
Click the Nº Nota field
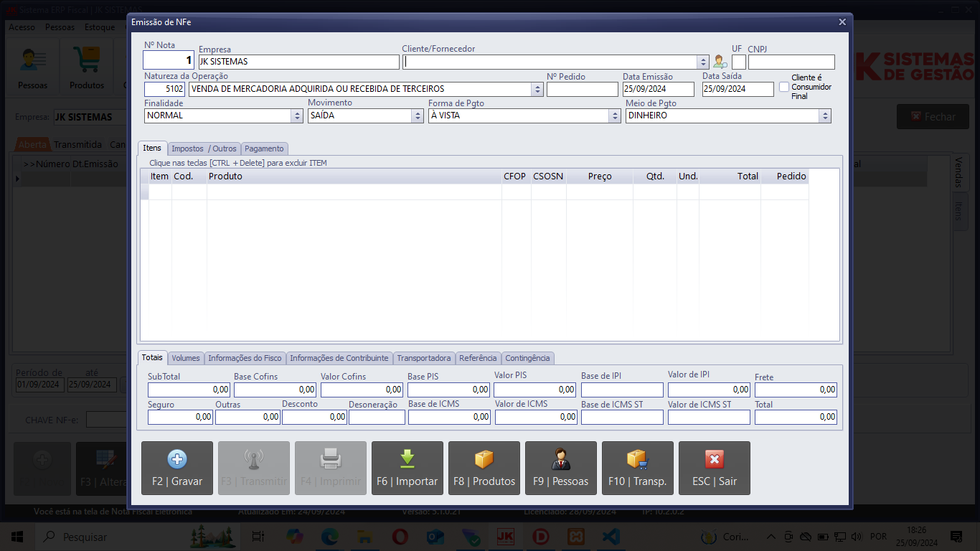[169, 60]
